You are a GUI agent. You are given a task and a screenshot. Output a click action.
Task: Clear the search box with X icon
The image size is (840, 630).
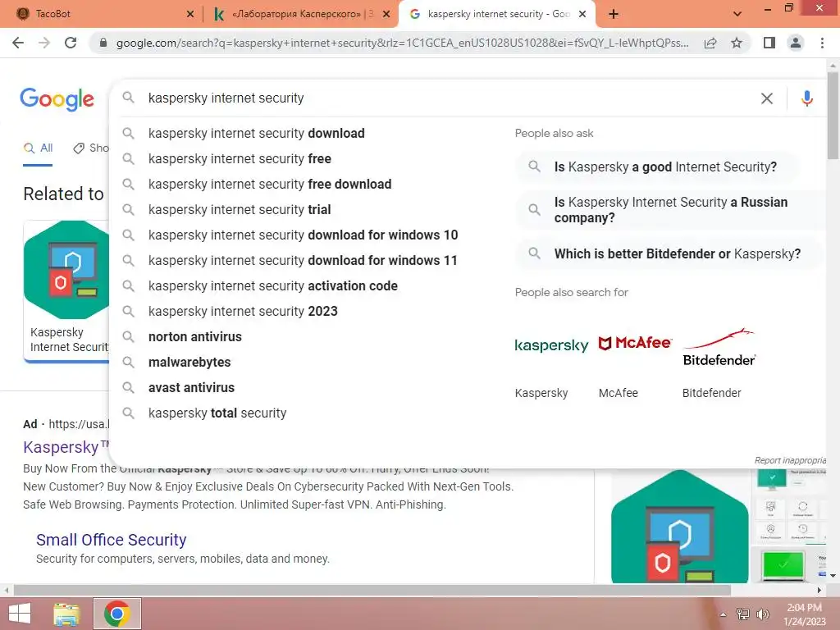767,98
